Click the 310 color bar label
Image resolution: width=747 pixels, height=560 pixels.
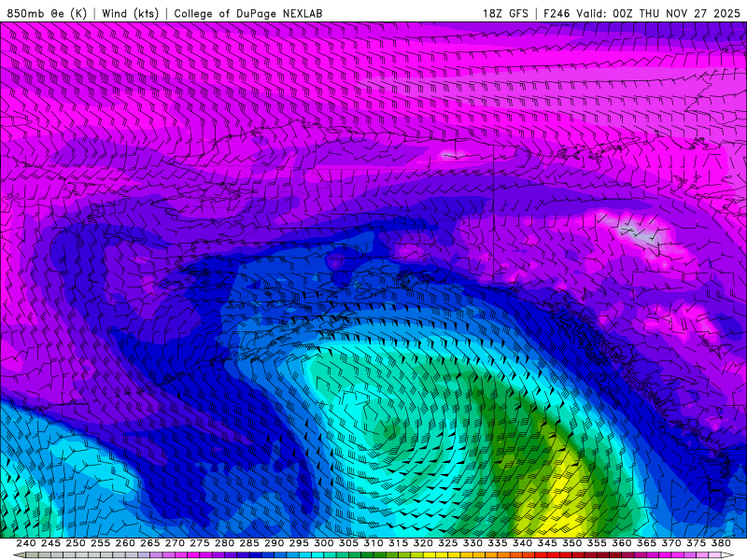point(373,543)
